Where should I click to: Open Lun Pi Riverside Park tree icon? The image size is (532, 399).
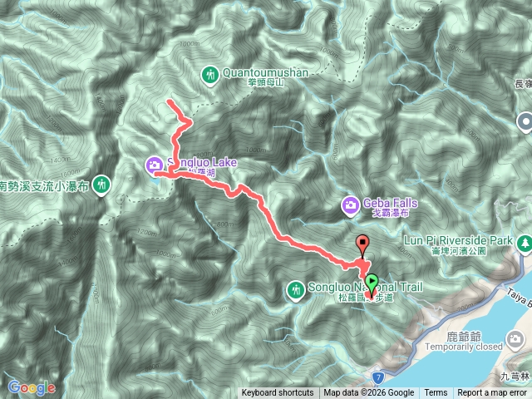(x=525, y=244)
